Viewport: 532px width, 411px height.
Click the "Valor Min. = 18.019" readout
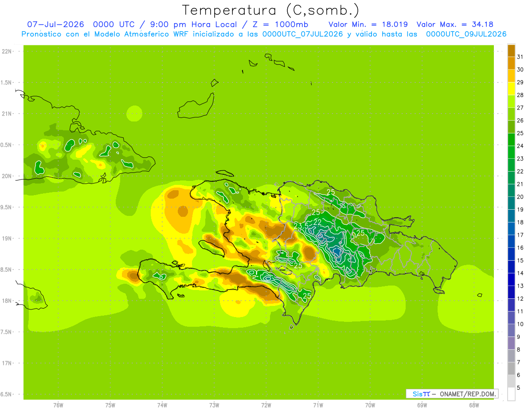[368, 24]
